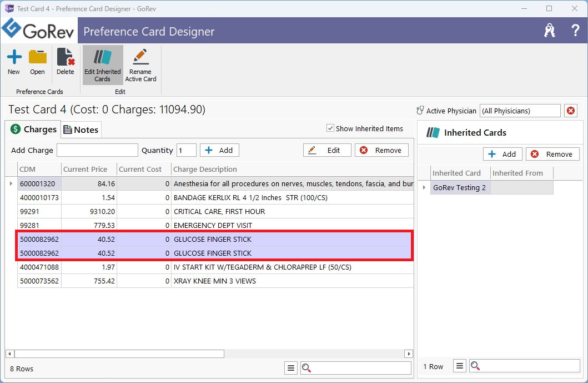Open the help question mark icon
Screen dimensions: 588x383
pos(575,31)
